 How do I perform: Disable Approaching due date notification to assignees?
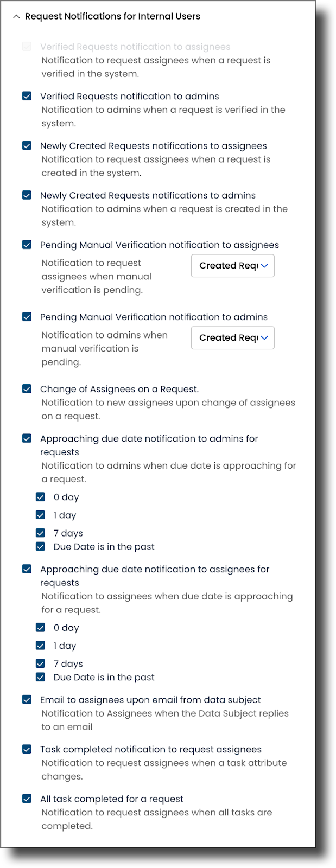27,569
